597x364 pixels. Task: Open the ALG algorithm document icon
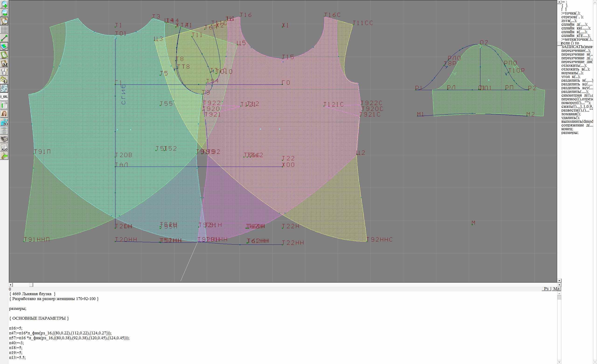point(4,147)
